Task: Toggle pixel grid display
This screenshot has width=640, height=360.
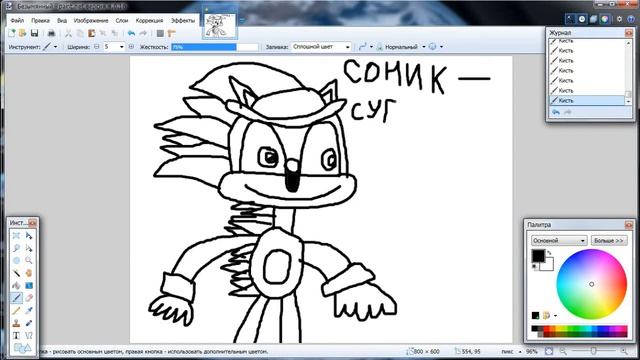Action: tap(160, 33)
